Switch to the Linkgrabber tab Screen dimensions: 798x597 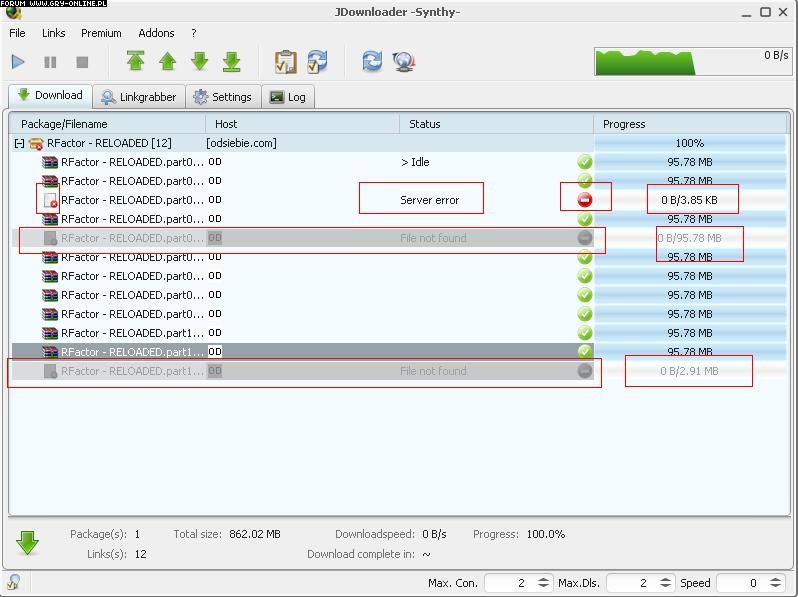click(138, 97)
